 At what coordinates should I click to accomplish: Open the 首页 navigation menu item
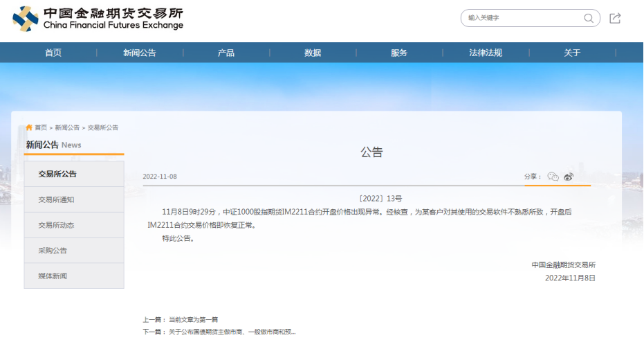tap(53, 53)
